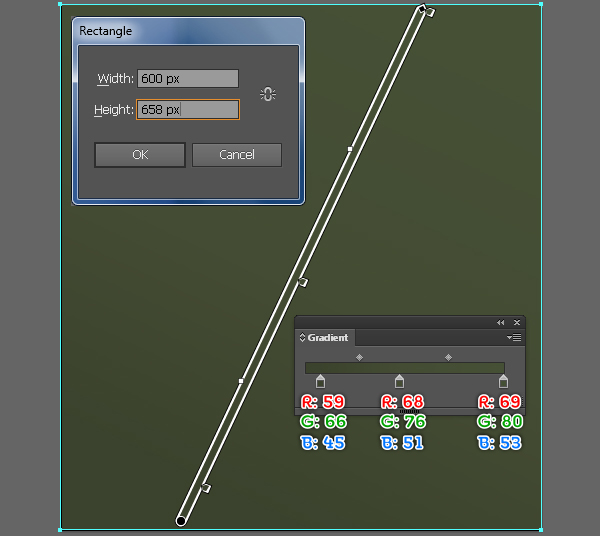
Task: Click the gradient color bar
Action: point(405,368)
